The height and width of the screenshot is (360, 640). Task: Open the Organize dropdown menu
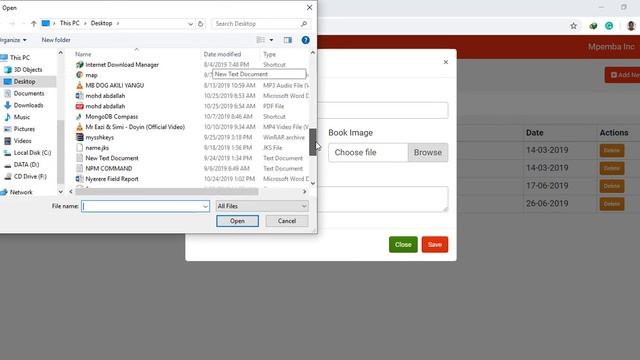point(13,40)
